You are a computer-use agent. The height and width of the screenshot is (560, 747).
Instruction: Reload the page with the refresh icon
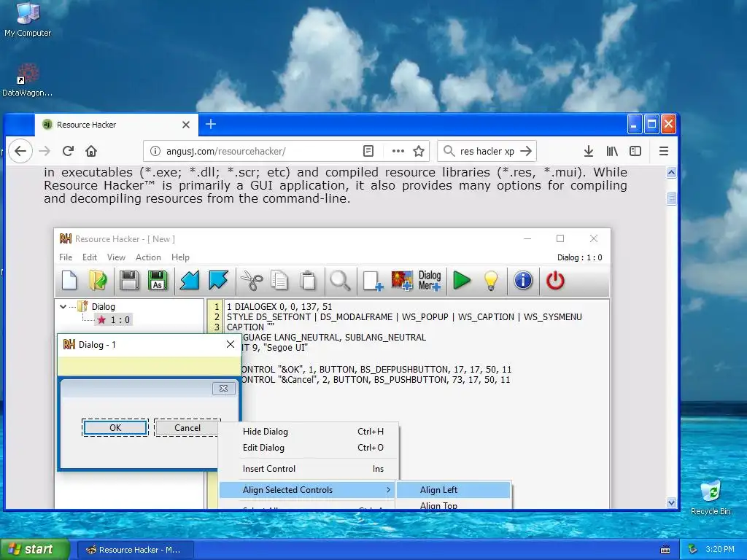tap(68, 151)
